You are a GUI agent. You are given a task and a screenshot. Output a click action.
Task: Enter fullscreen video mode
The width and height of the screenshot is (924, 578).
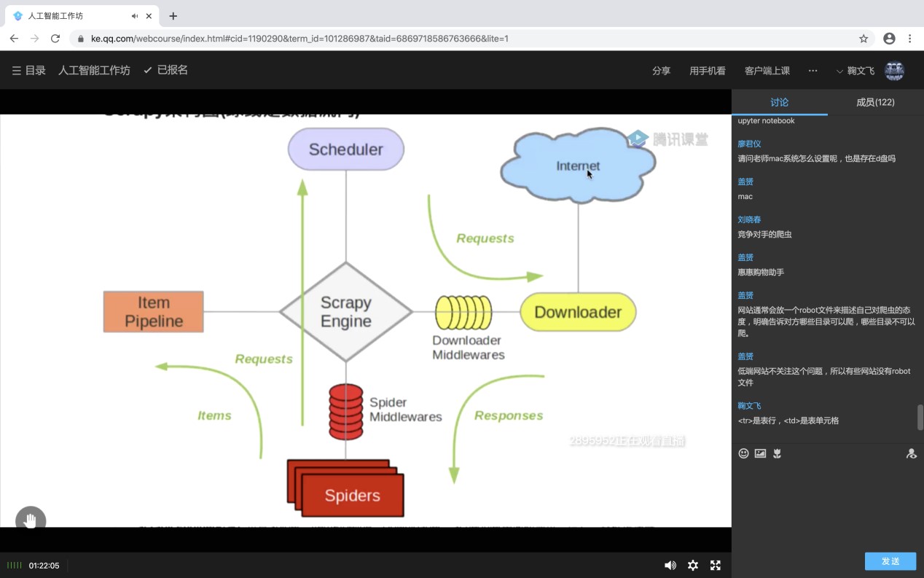pos(716,565)
